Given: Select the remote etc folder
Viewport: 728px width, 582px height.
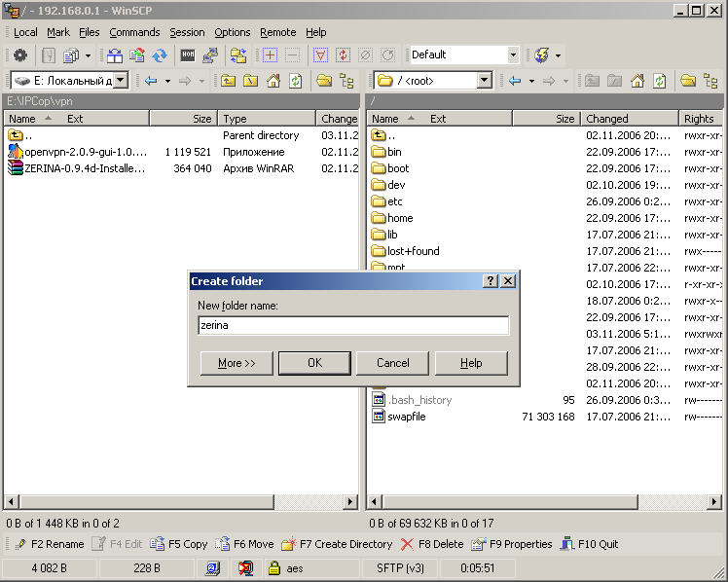Looking at the screenshot, I should click(386, 201).
